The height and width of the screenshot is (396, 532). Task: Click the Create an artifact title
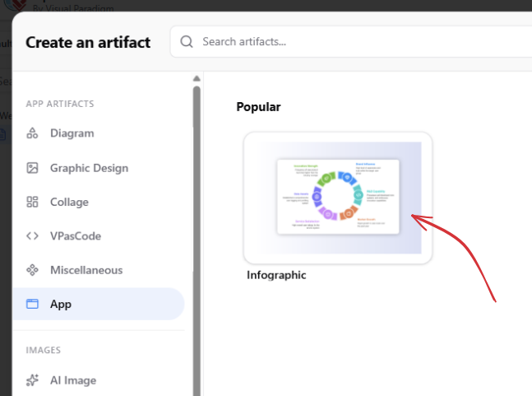click(x=88, y=43)
